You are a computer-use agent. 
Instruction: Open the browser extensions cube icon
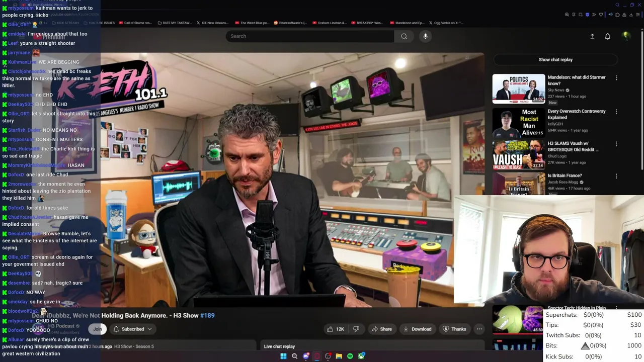617,15
